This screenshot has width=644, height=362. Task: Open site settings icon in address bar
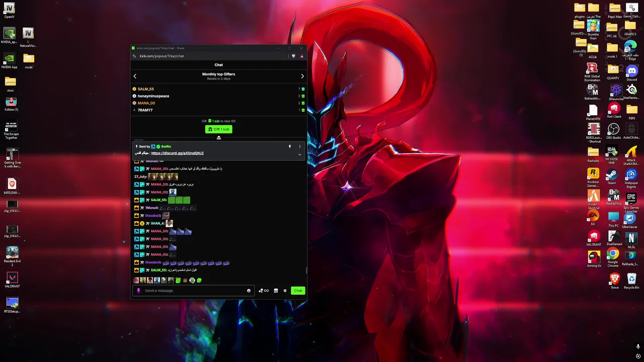[x=134, y=56]
